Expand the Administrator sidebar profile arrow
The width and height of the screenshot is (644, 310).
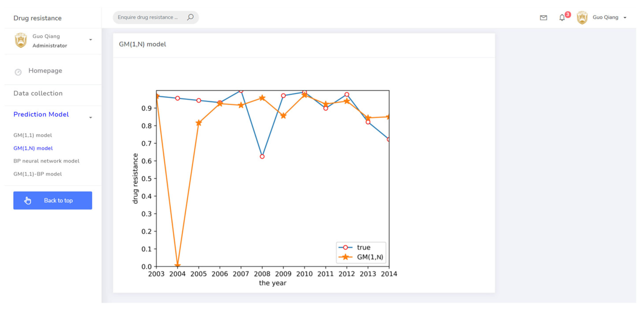click(x=90, y=40)
